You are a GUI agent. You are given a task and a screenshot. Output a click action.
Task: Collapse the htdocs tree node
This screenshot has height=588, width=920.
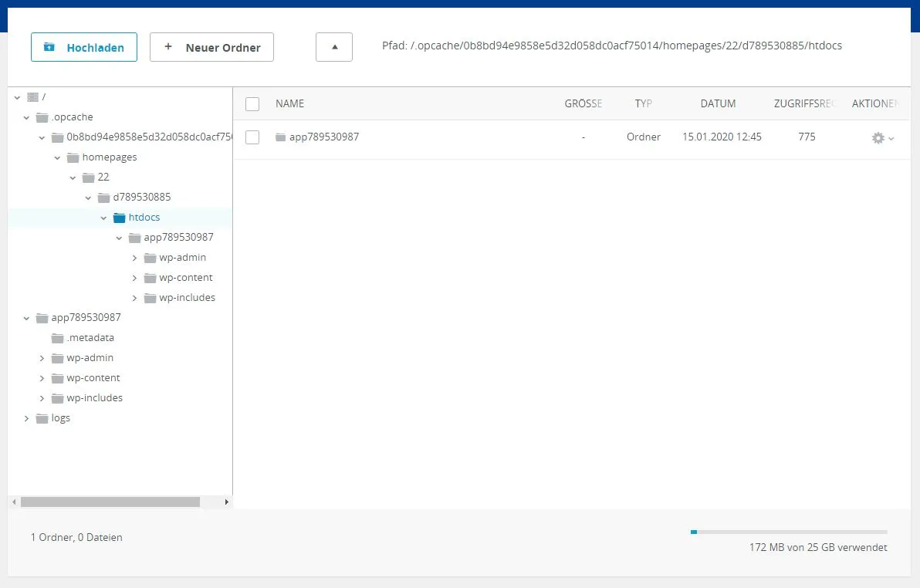104,218
